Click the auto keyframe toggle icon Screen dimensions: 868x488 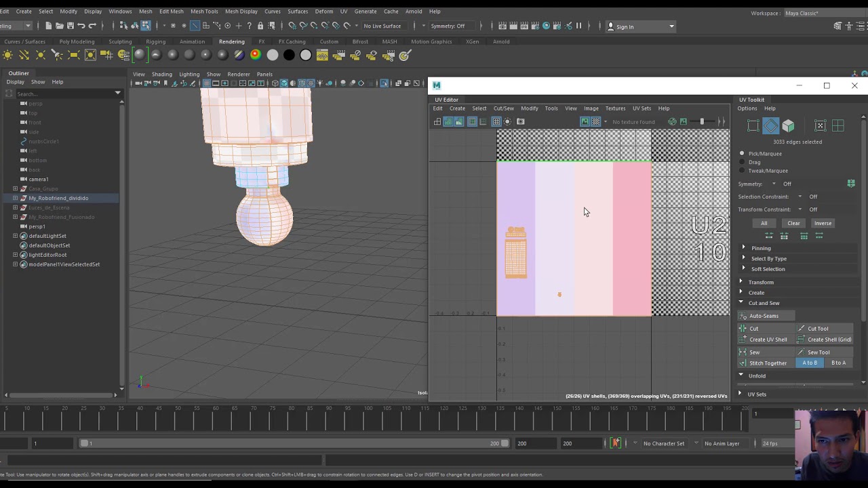[x=616, y=443]
